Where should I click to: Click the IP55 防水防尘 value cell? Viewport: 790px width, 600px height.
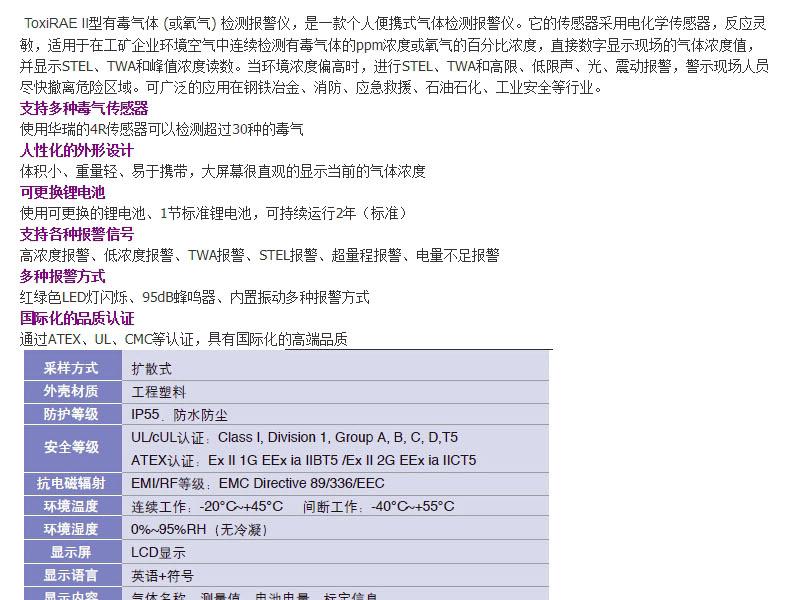click(x=179, y=414)
